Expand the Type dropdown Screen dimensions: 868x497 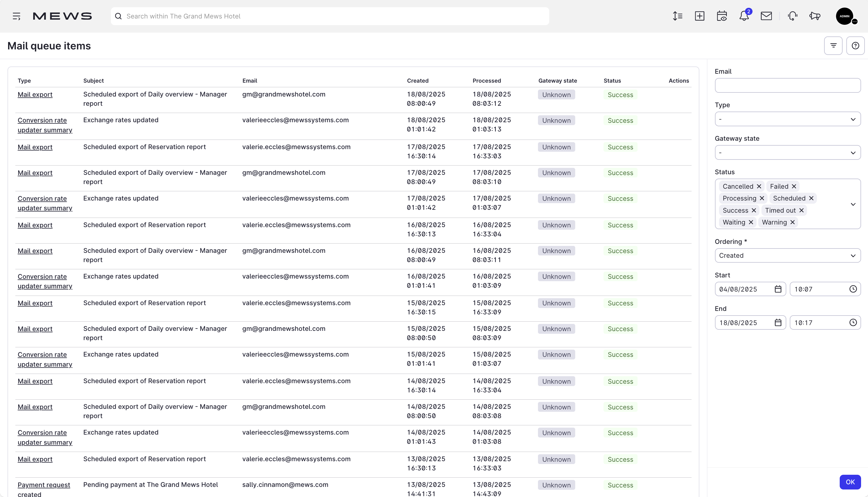point(787,119)
